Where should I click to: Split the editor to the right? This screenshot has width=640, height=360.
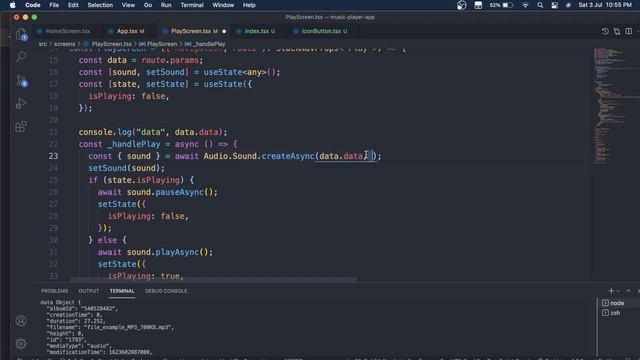pyautogui.click(x=629, y=31)
